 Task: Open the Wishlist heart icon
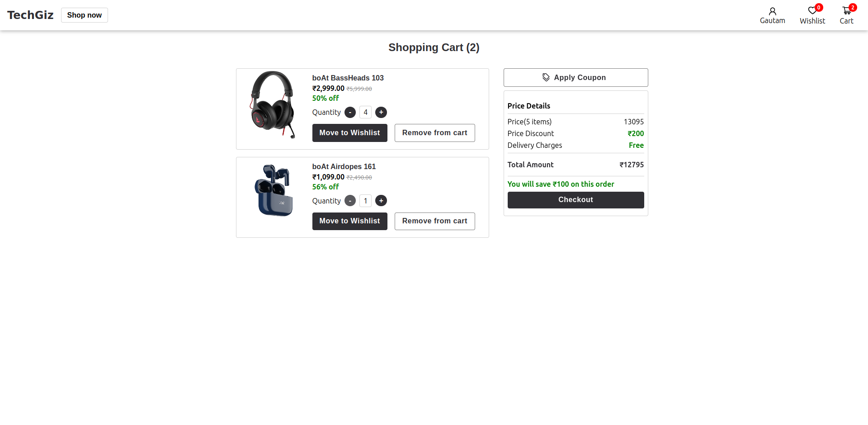tap(812, 11)
